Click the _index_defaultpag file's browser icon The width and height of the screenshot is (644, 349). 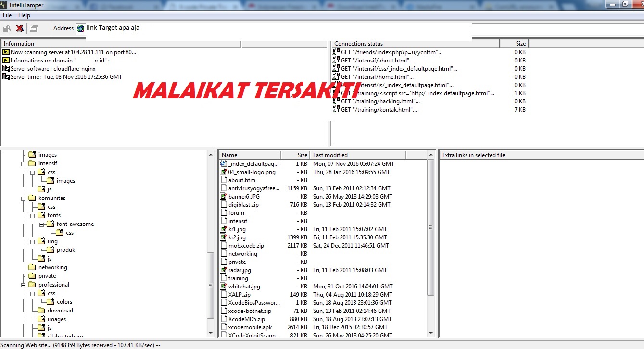[224, 164]
